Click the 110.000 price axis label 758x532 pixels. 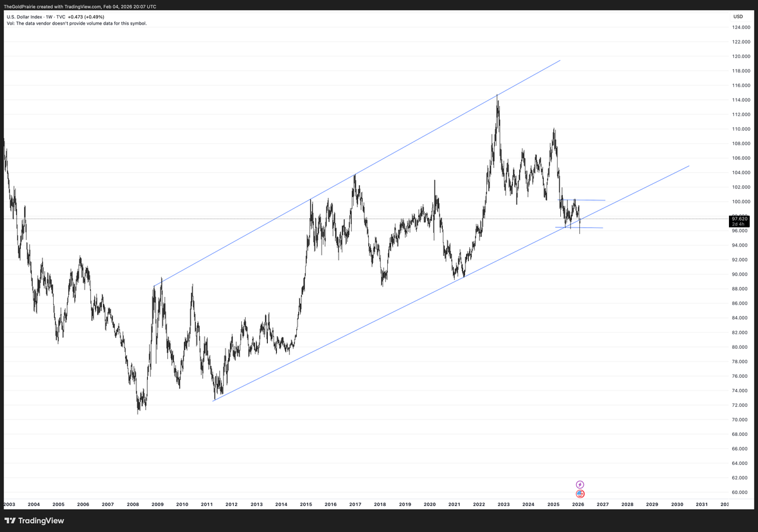[740, 129]
